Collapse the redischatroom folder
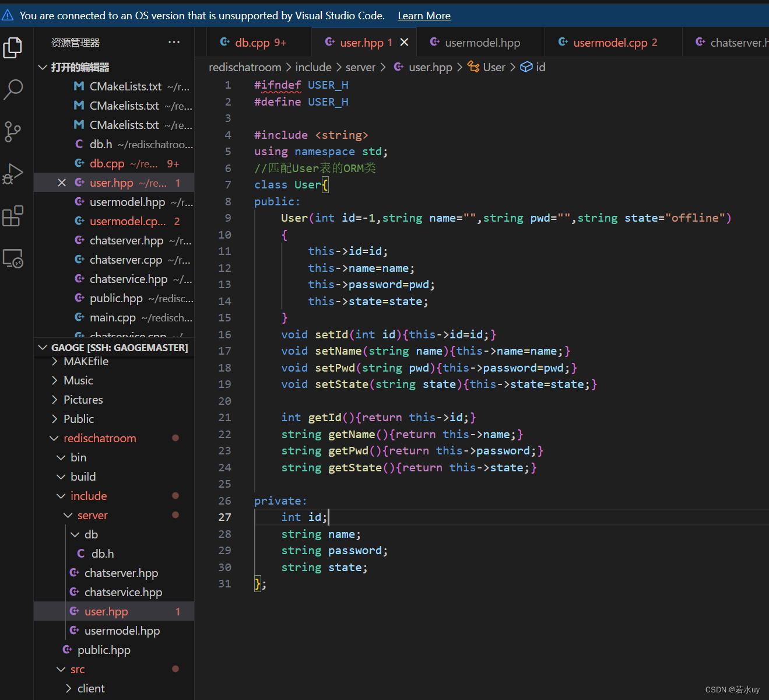Screen dimensions: 769x700 (100, 438)
